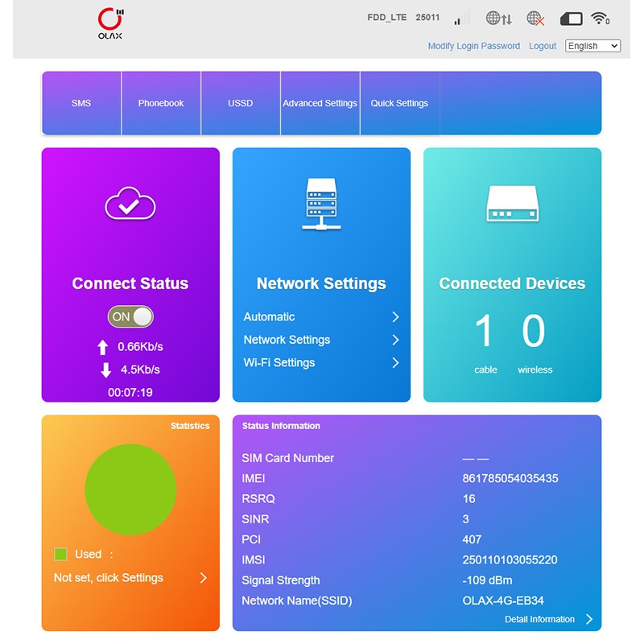Toggle the connection ON switch off
The image size is (644, 644).
[x=130, y=316]
